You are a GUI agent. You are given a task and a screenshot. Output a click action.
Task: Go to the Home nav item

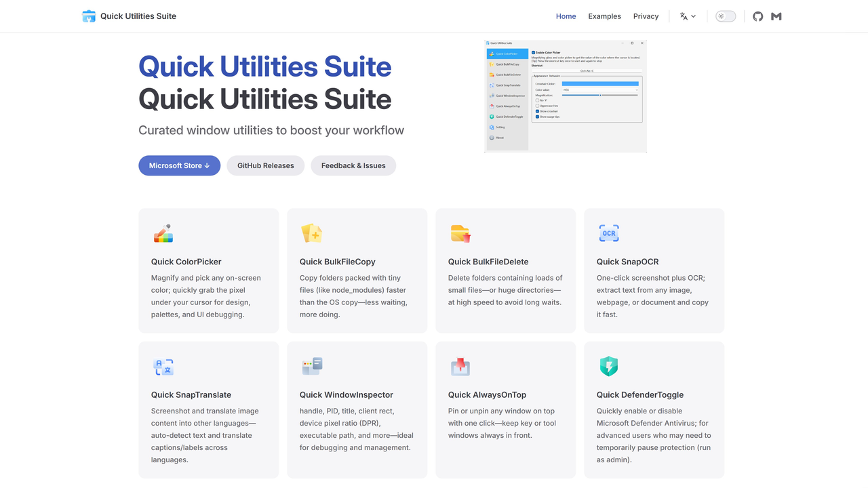click(x=566, y=16)
